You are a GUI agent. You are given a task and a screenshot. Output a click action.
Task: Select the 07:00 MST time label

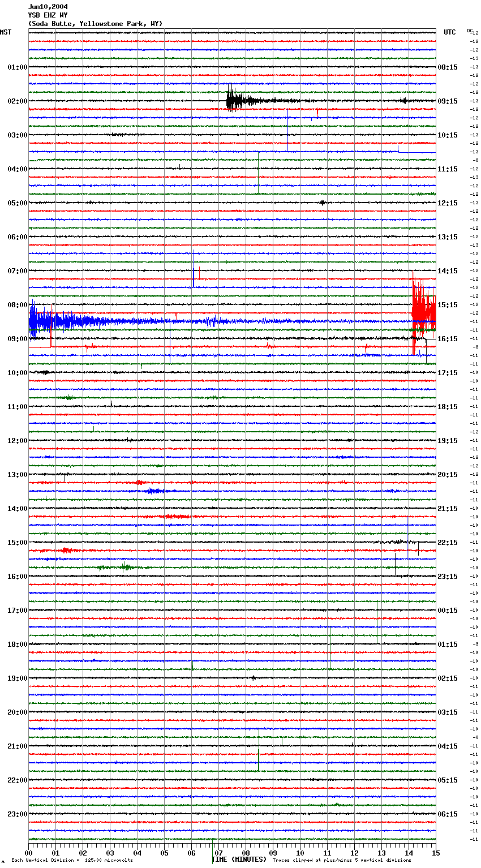point(18,271)
